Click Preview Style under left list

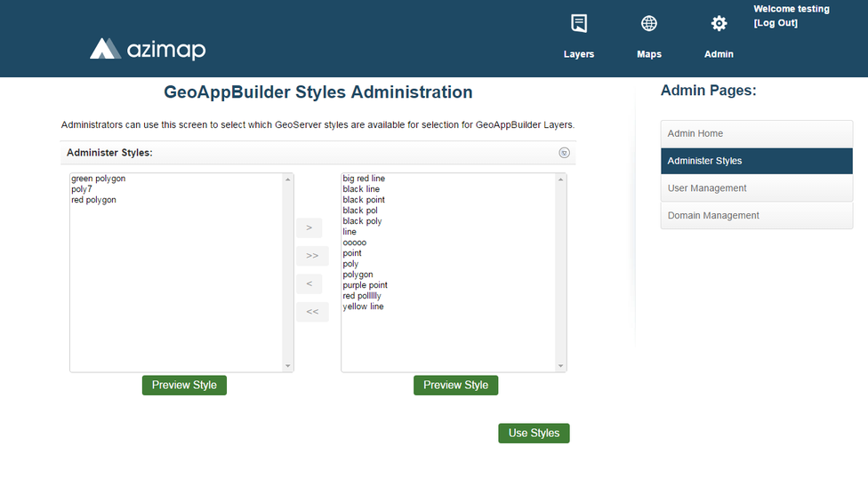click(x=184, y=386)
